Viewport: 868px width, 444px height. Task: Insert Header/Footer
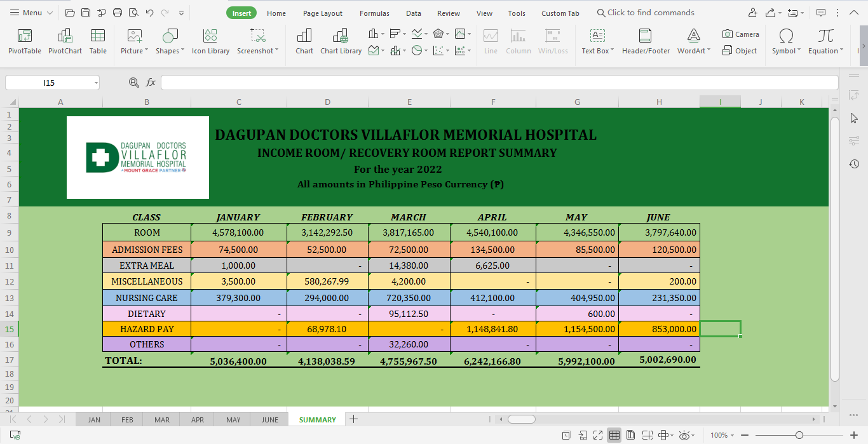coord(646,41)
